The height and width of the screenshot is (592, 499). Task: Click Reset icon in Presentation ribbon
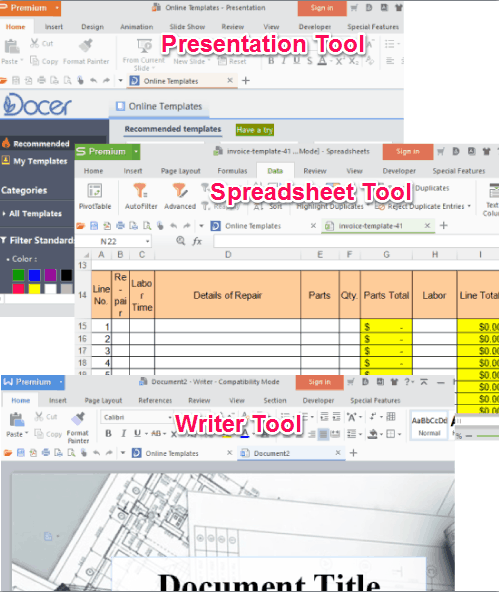pos(222,61)
